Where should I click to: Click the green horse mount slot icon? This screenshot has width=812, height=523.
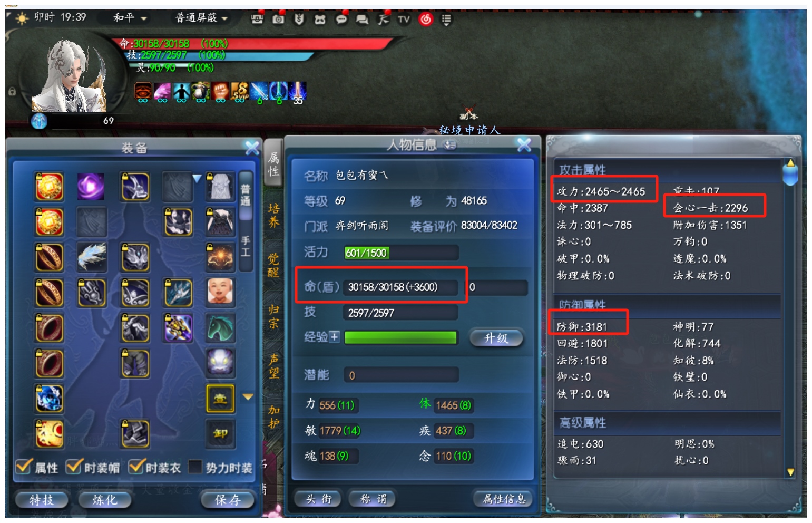(220, 327)
